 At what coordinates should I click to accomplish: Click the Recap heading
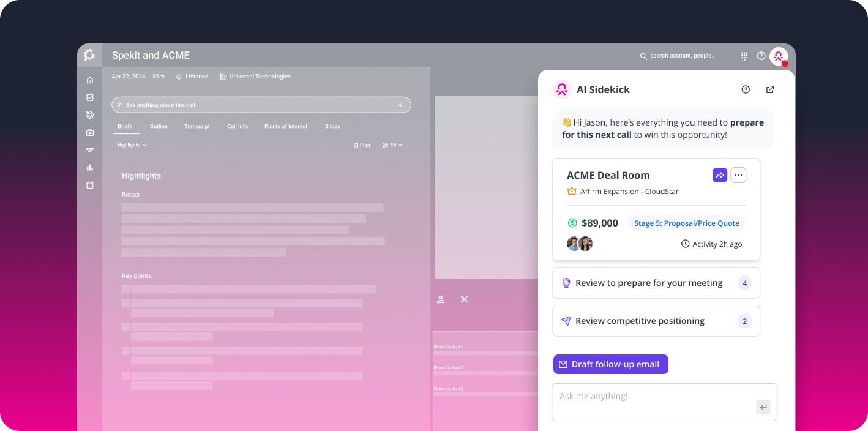point(130,194)
